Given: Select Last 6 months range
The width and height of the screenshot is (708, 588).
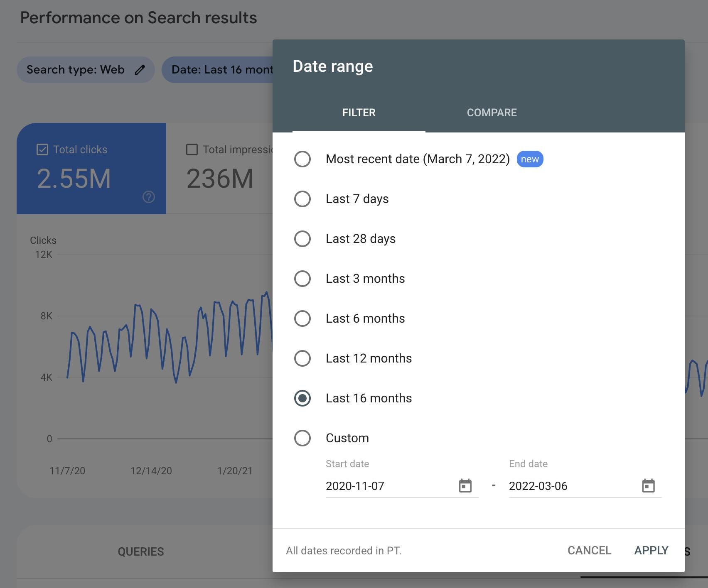Looking at the screenshot, I should point(302,318).
